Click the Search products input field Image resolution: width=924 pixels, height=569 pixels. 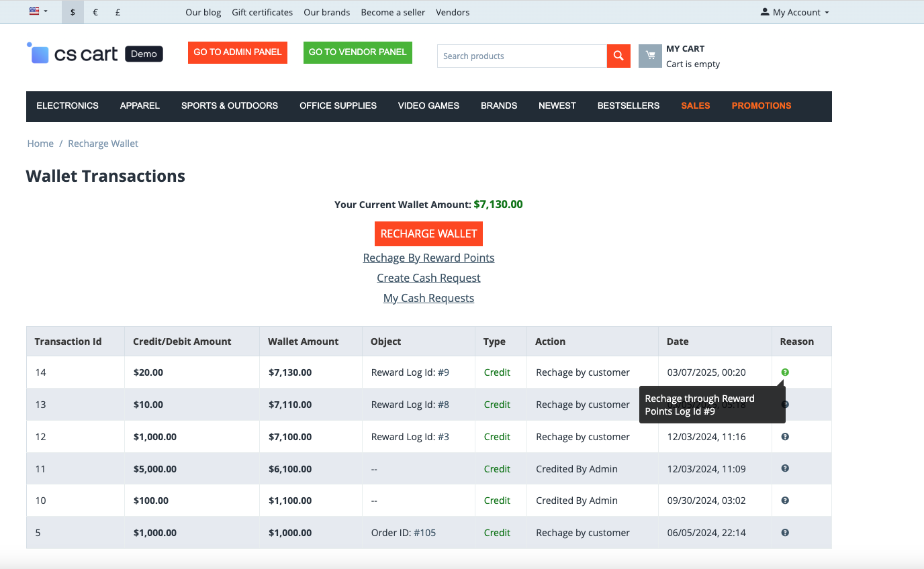522,56
